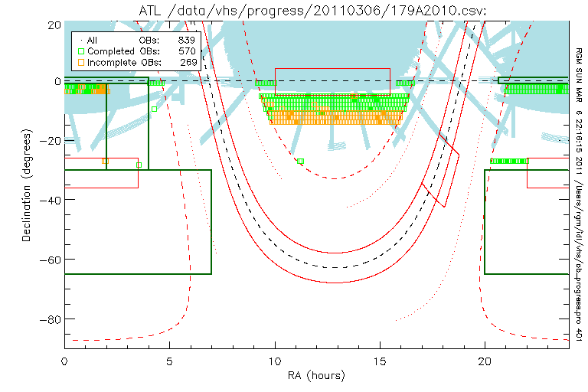Click the isolated green square near Dec -10
The image size is (588, 392).
[x=154, y=109]
